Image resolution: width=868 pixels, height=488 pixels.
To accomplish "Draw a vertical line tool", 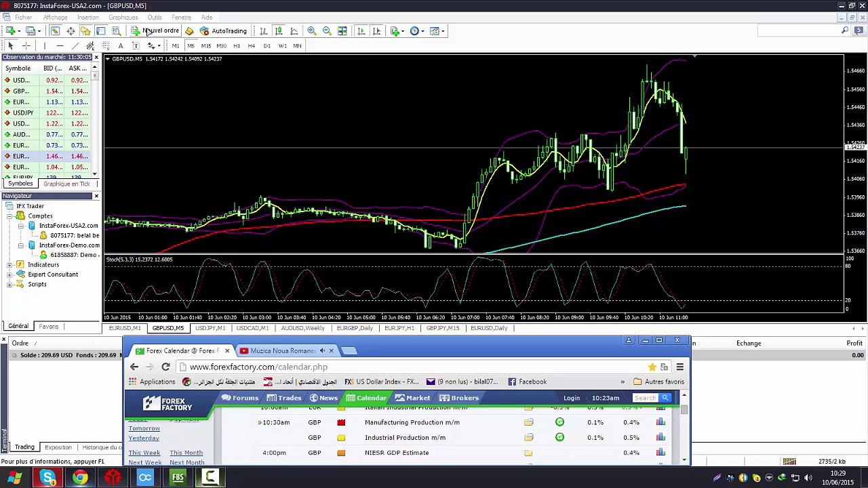I will (44, 45).
